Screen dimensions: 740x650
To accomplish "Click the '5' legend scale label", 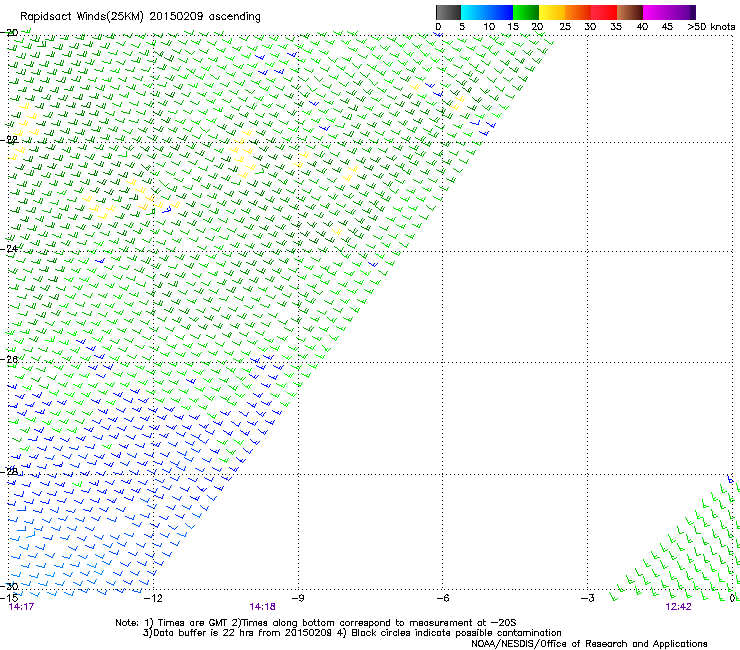I will [462, 27].
